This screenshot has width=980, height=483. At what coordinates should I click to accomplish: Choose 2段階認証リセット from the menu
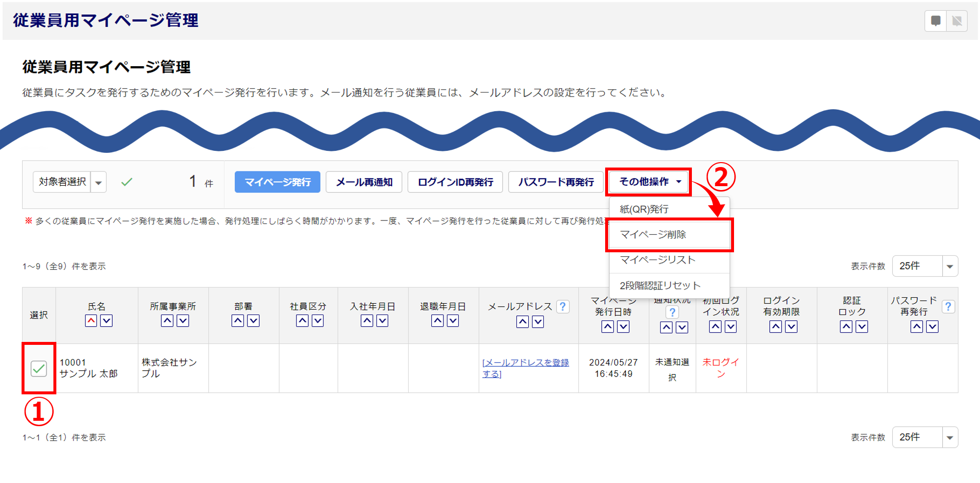(669, 286)
